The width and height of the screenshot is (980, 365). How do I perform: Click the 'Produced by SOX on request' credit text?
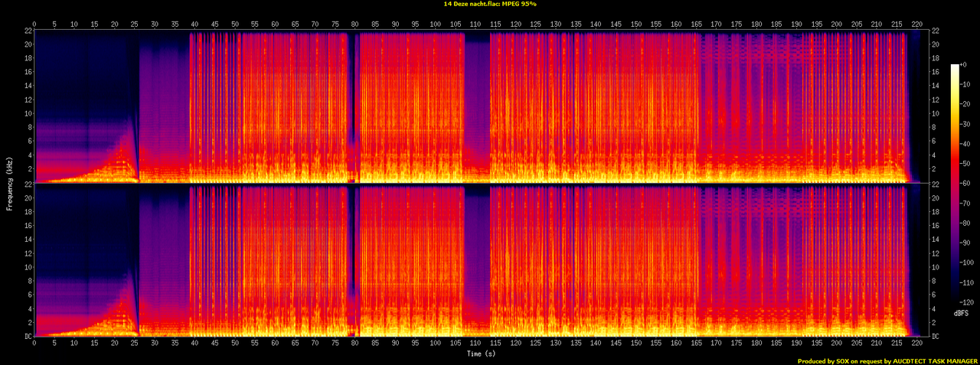click(x=841, y=360)
